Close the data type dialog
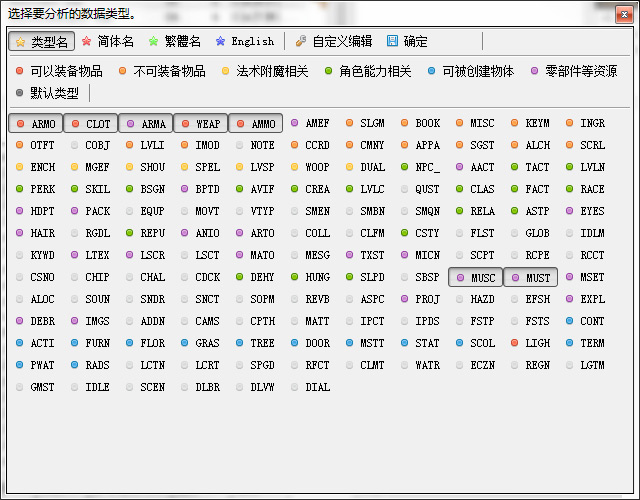The image size is (640, 500). tap(624, 15)
